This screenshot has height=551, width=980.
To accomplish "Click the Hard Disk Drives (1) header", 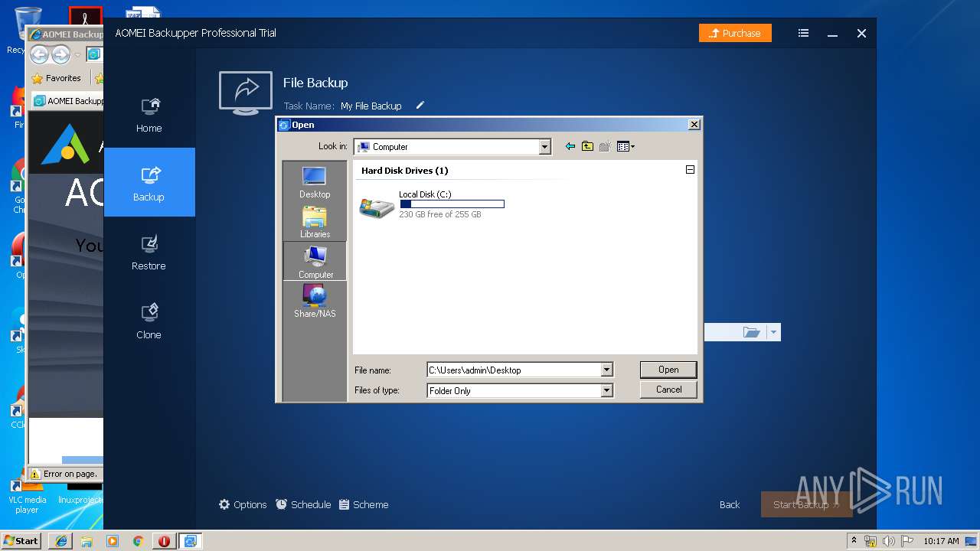I will [405, 171].
